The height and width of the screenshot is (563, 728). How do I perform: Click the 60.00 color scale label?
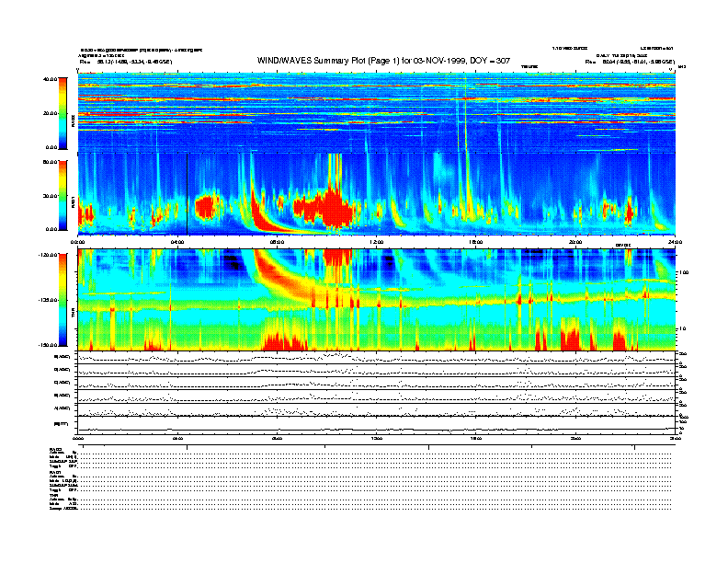point(50,162)
